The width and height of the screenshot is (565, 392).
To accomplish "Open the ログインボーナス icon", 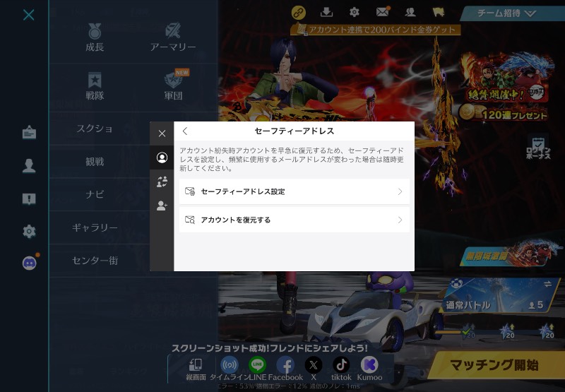I will tap(538, 148).
